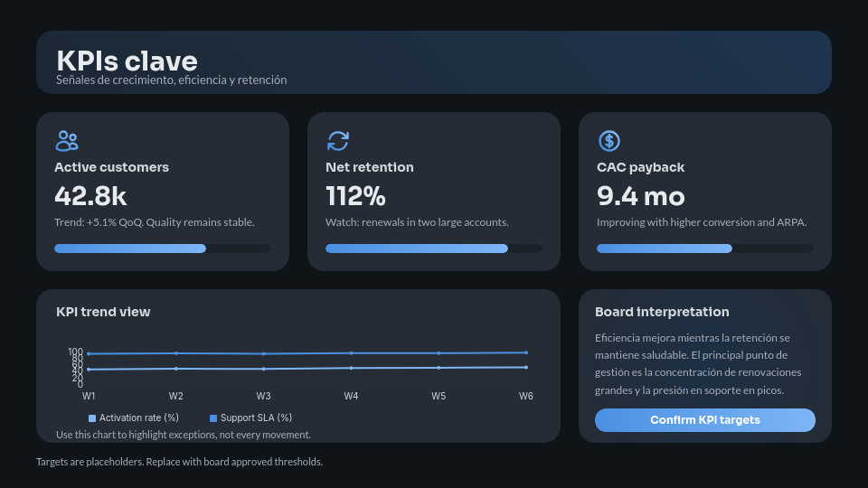Click the Board interpretation heading
Image resolution: width=868 pixels, height=488 pixels.
662,312
